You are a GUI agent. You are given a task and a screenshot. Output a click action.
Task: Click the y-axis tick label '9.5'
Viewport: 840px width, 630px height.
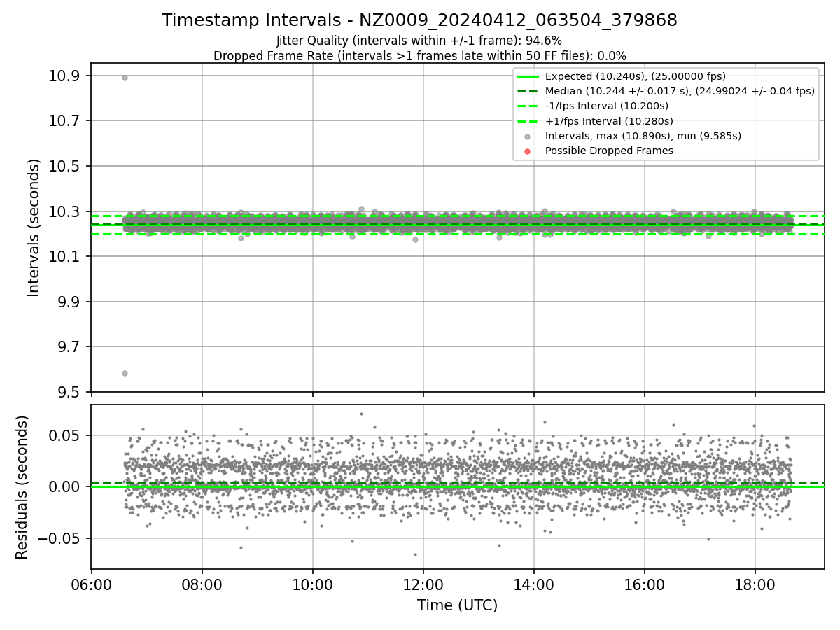(69, 392)
